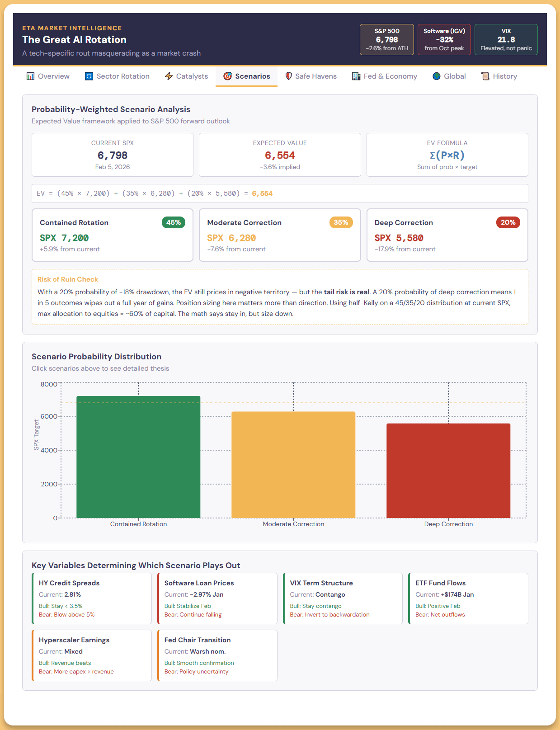Screen dimensions: 560x730
Task: Click the VIX header stat box
Action: (x=506, y=40)
